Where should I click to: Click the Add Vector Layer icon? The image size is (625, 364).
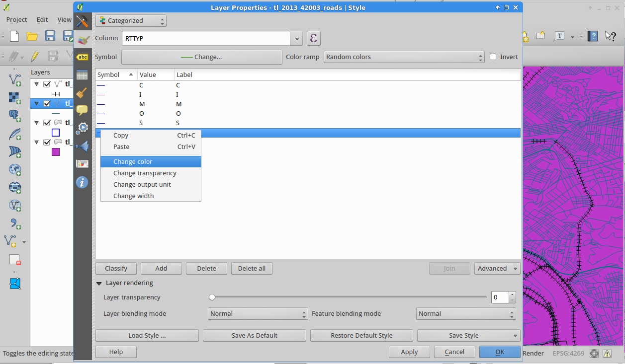[15, 79]
